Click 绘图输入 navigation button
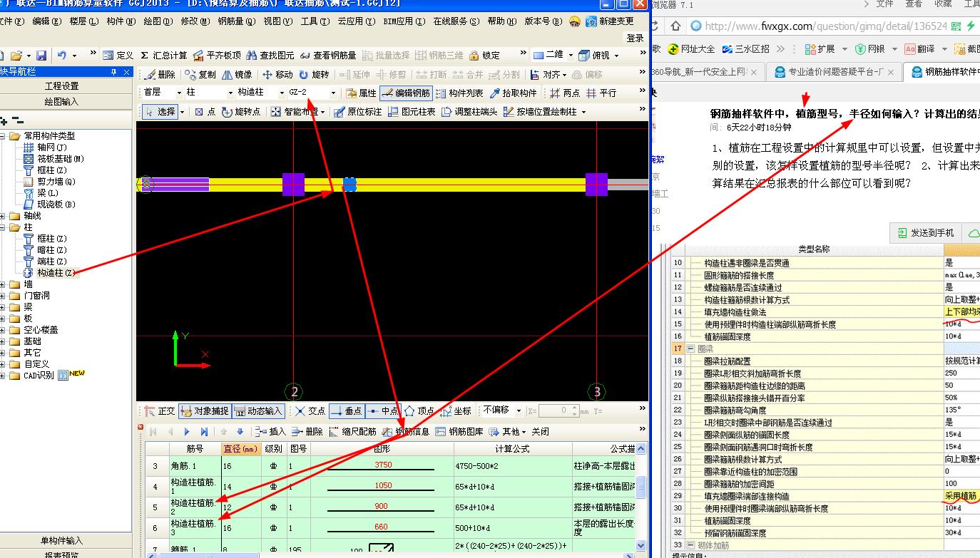 click(x=62, y=101)
